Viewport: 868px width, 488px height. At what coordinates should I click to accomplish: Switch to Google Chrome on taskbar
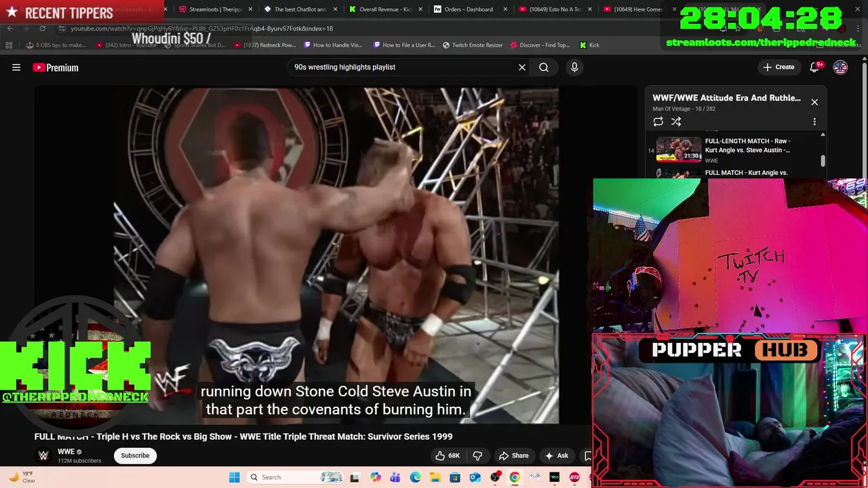coord(515,477)
